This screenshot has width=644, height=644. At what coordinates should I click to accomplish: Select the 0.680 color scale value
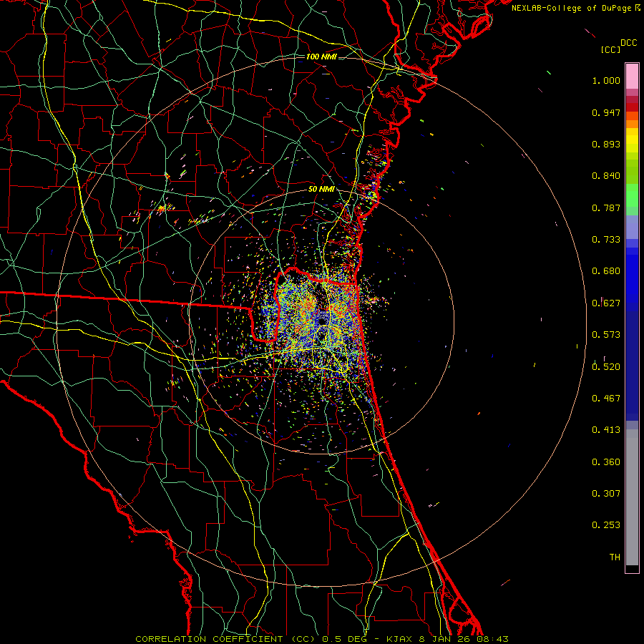click(x=606, y=271)
